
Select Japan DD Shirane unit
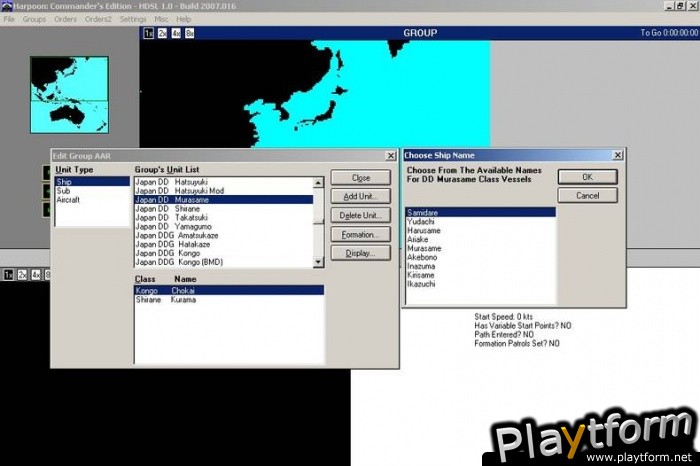point(224,208)
